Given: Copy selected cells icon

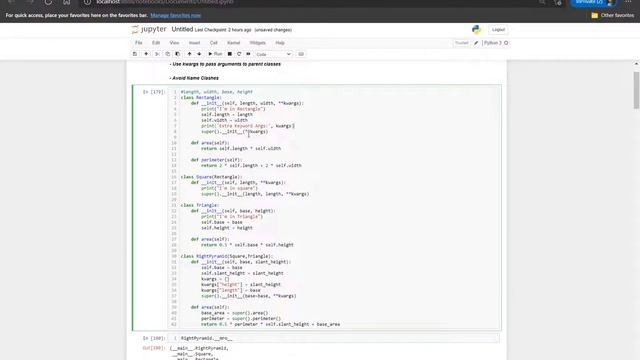Looking at the screenshot, I should (x=167, y=54).
